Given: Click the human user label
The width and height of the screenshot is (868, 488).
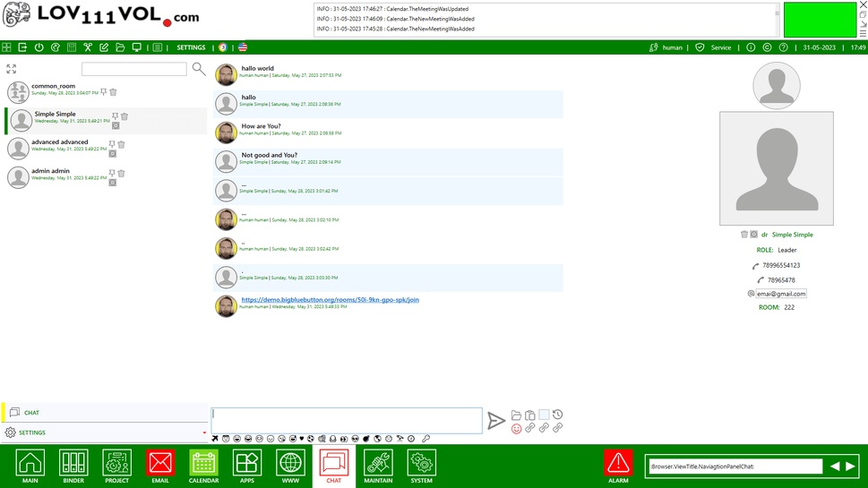Looking at the screenshot, I should (x=672, y=47).
